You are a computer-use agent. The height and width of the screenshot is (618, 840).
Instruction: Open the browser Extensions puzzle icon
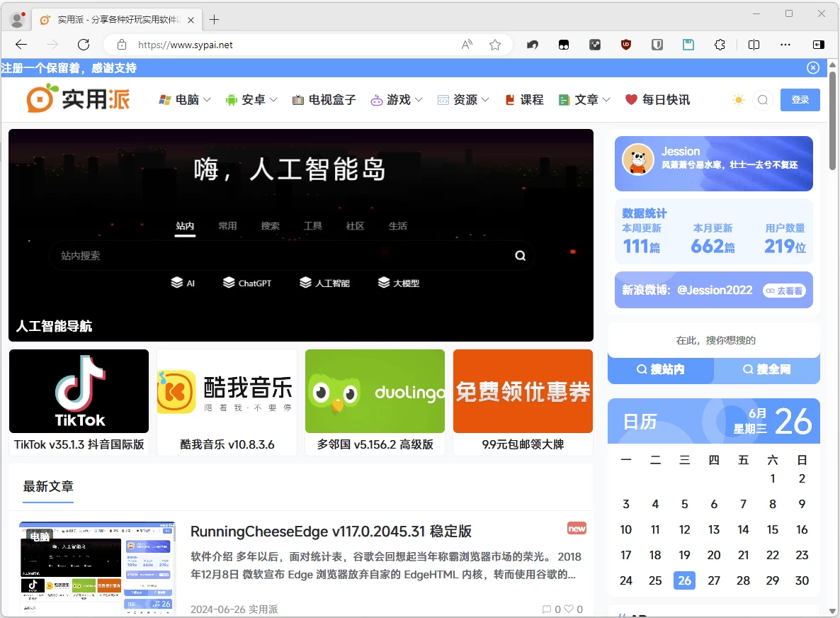click(x=720, y=45)
